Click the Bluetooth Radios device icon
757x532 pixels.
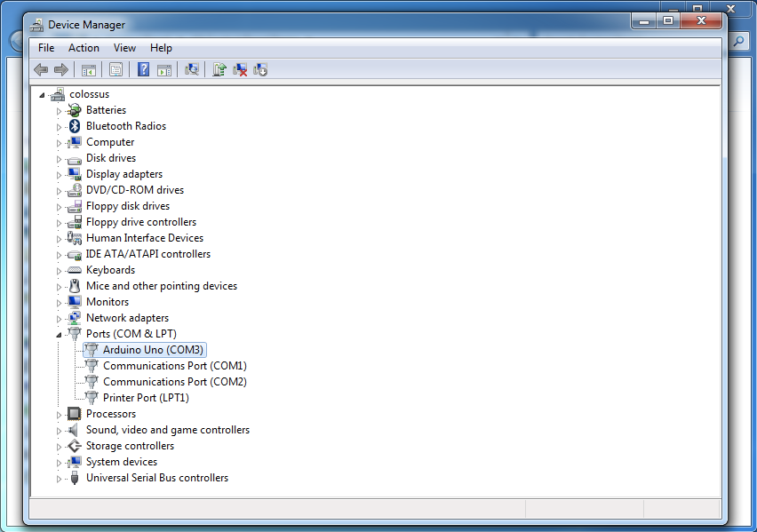click(75, 126)
